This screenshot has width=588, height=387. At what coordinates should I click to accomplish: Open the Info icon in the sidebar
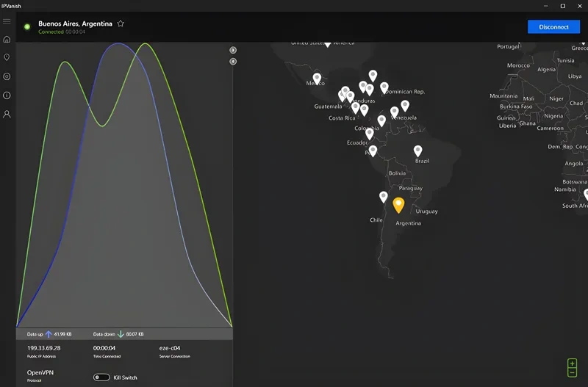(x=7, y=95)
